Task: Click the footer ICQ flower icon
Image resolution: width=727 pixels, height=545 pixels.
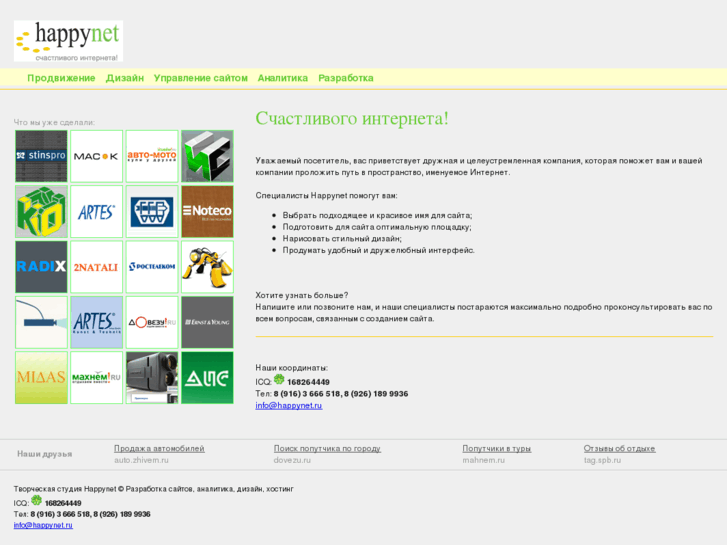Action: click(37, 500)
